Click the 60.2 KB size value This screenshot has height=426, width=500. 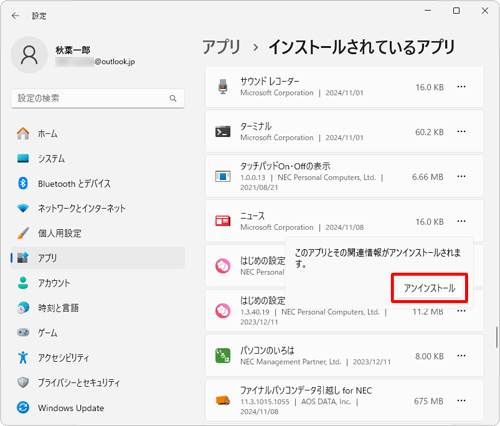pyautogui.click(x=429, y=132)
